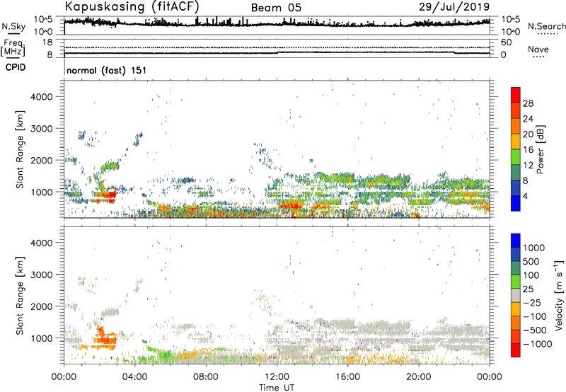The width and height of the screenshot is (566, 392).
Task: Click the yellow segment of the Power colorbar
Action: point(516,142)
